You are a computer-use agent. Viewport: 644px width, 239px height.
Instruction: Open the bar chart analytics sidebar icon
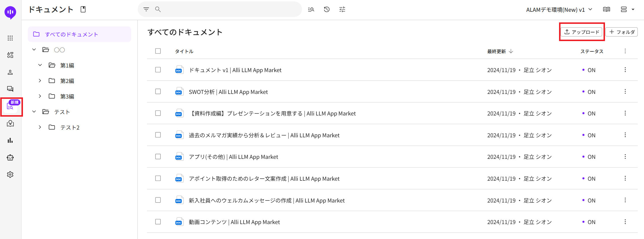click(x=10, y=140)
